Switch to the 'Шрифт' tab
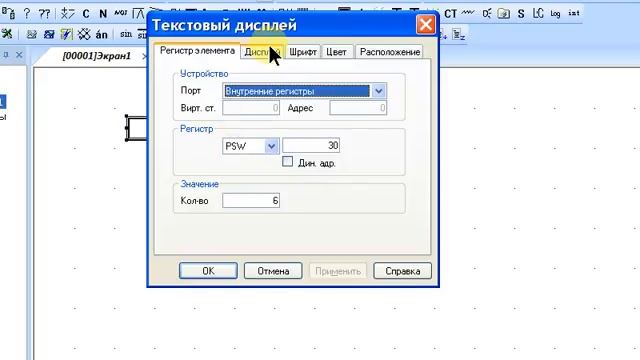640x360 pixels. pyautogui.click(x=303, y=52)
